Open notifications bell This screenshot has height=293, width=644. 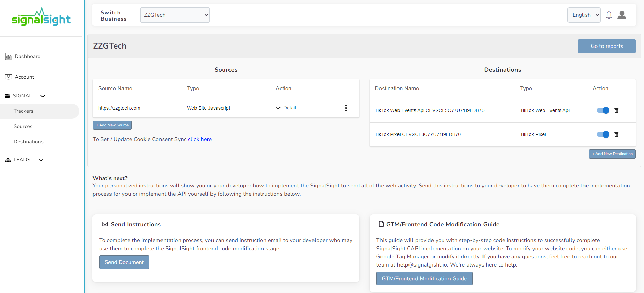(x=609, y=15)
